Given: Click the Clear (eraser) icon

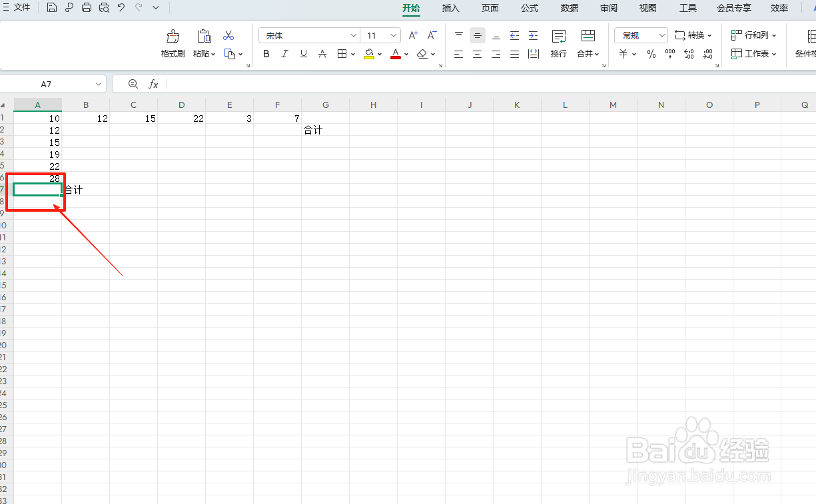Looking at the screenshot, I should [422, 54].
